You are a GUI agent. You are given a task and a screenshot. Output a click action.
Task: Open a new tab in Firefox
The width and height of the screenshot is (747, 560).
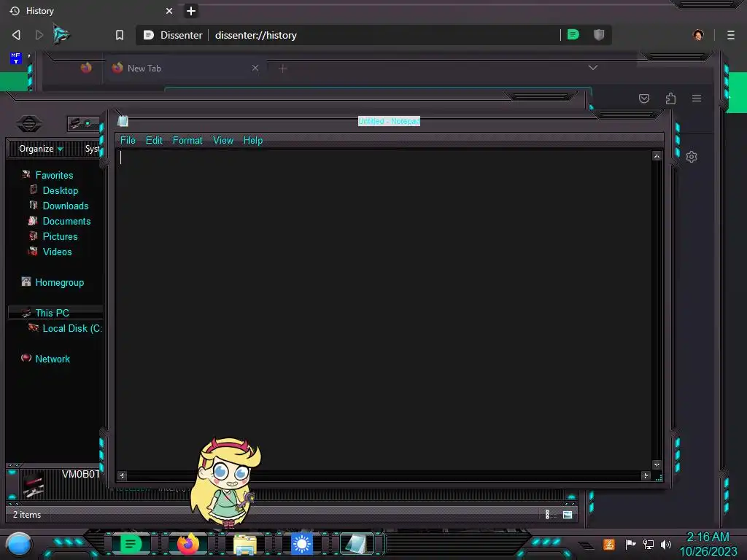point(282,69)
